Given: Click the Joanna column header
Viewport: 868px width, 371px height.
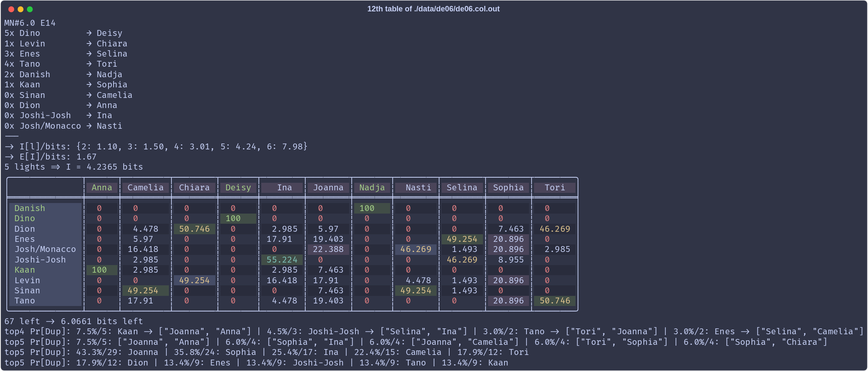Looking at the screenshot, I should click(328, 188).
